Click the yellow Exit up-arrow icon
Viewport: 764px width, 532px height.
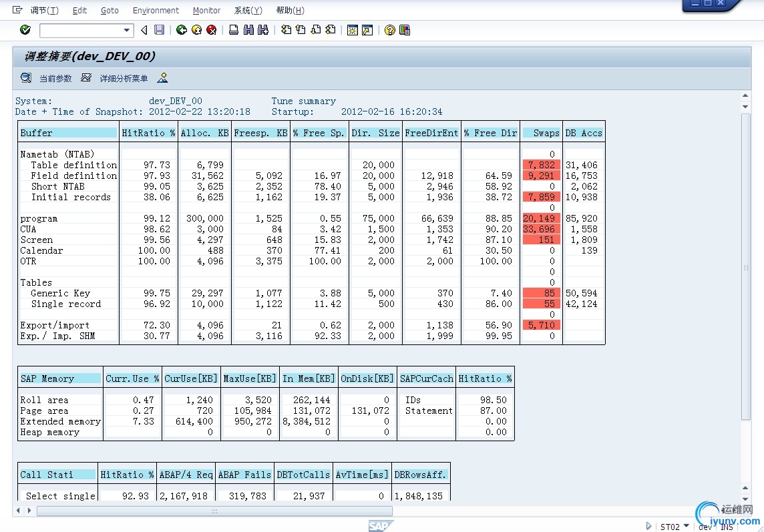[x=197, y=30]
